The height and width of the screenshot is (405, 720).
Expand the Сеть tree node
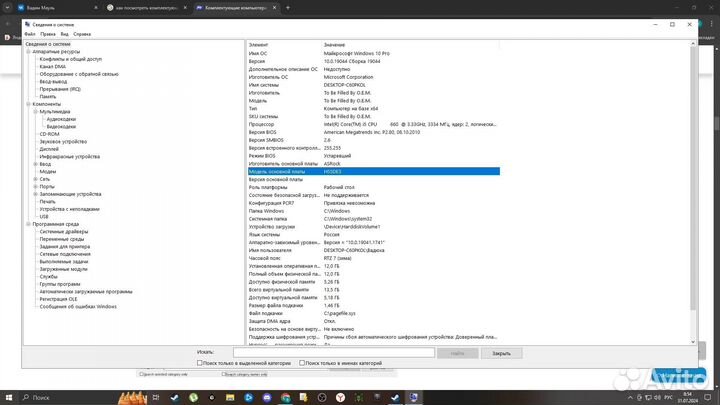click(x=36, y=179)
